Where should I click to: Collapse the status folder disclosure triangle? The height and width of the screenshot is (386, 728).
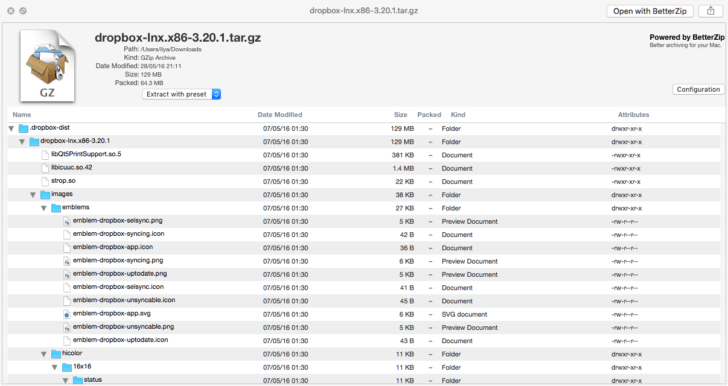pyautogui.click(x=65, y=381)
